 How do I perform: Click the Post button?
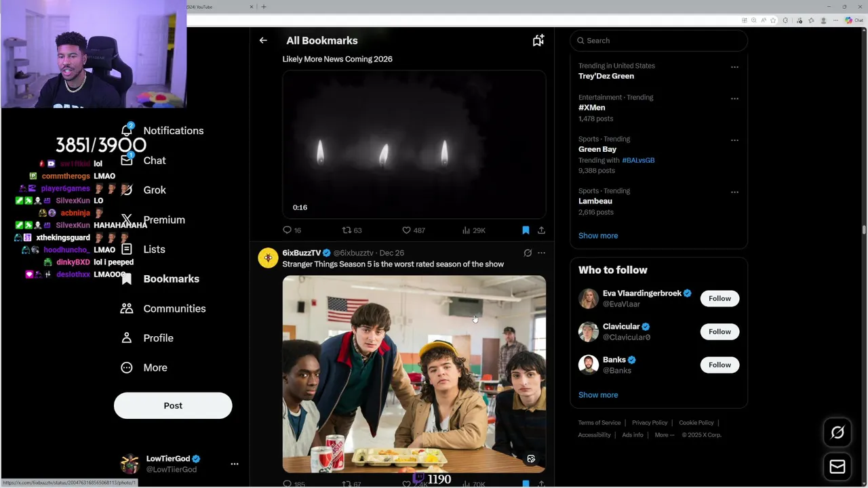pos(173,405)
